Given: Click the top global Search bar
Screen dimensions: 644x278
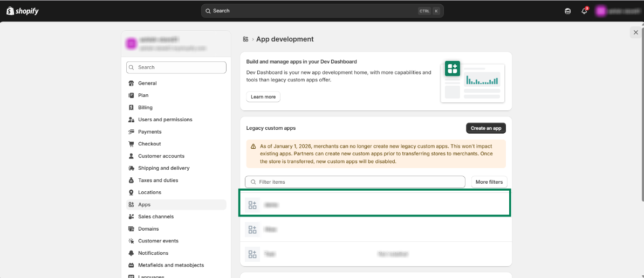Looking at the screenshot, I should pyautogui.click(x=322, y=11).
